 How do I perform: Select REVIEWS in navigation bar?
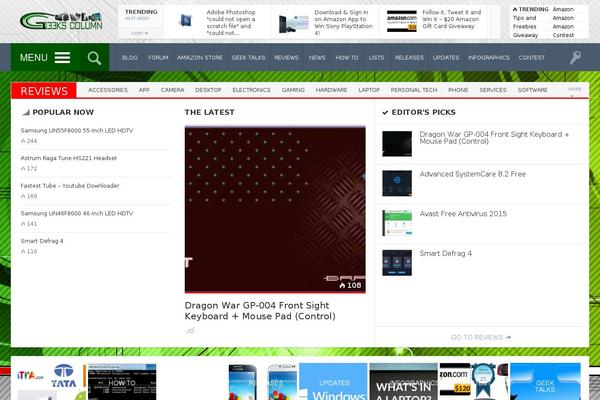(x=286, y=57)
